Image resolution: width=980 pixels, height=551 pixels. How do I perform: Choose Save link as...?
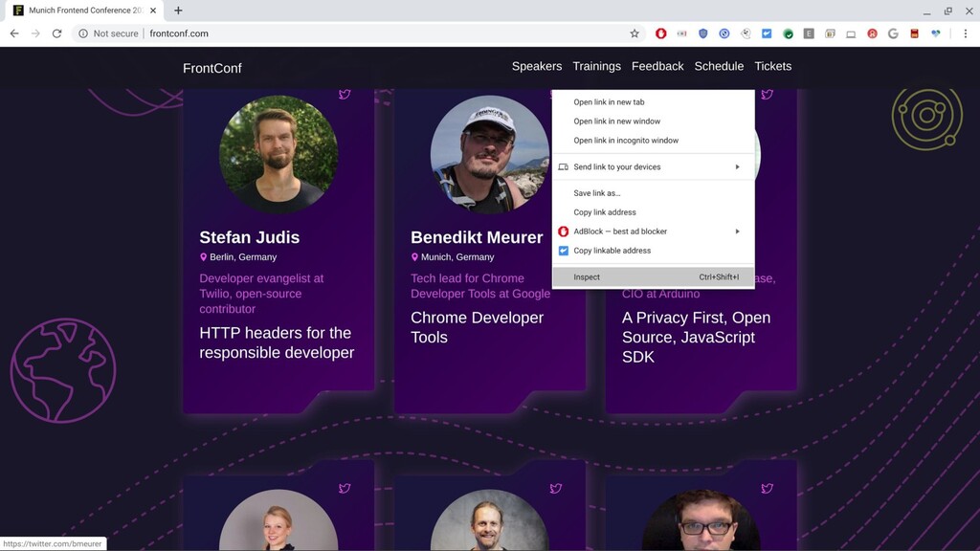point(653,193)
